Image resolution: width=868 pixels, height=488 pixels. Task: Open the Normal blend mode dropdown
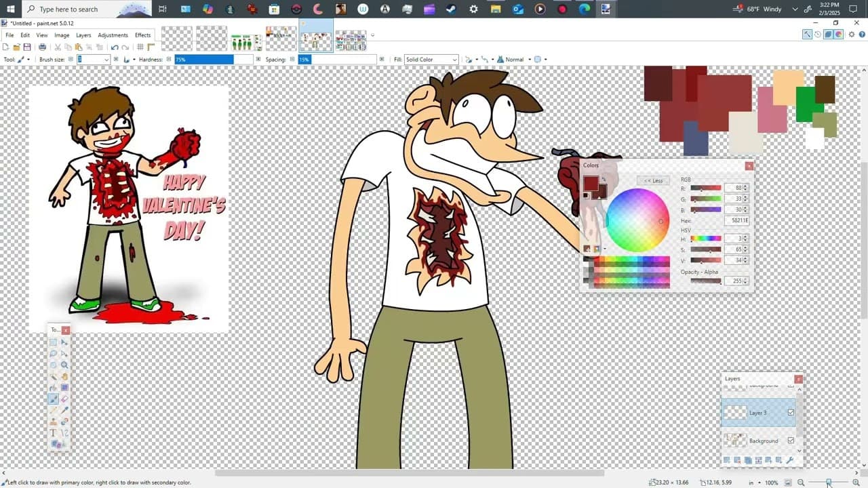pos(514,60)
